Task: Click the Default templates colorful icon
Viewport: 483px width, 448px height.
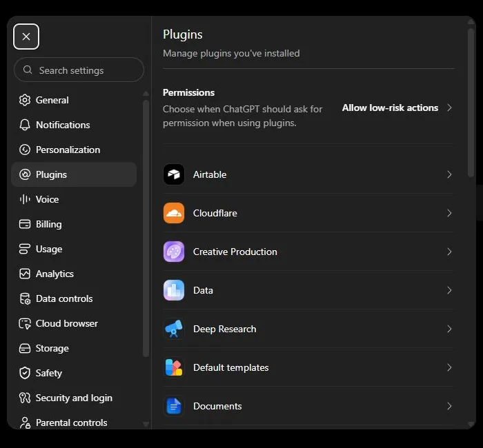Action: pos(174,367)
